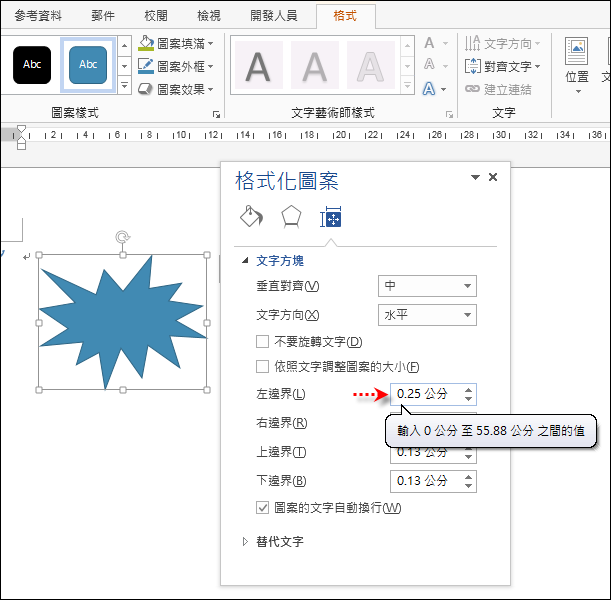
Task: Click the 文字方向 ribbon icon
Action: point(472,43)
